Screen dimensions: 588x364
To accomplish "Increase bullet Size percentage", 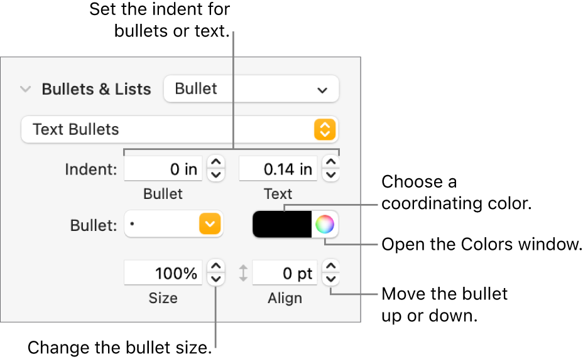I will pyautogui.click(x=215, y=267).
